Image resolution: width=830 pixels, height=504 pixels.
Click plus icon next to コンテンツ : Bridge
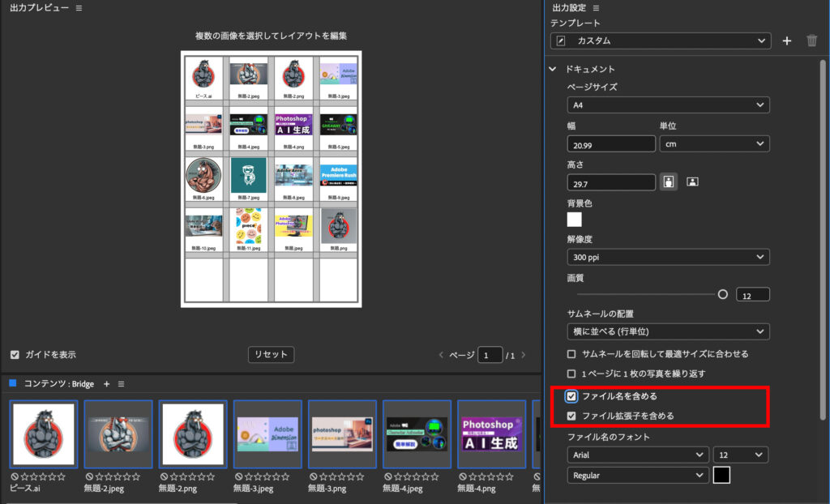[106, 384]
